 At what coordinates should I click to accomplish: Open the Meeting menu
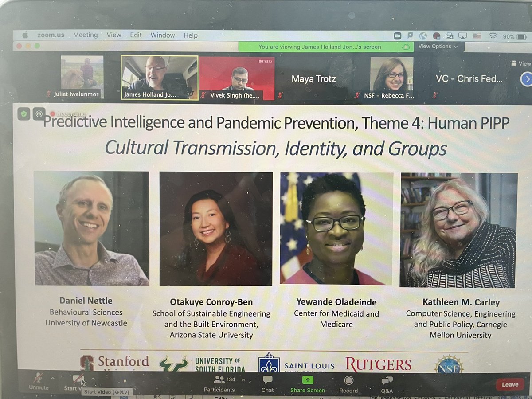tap(85, 35)
